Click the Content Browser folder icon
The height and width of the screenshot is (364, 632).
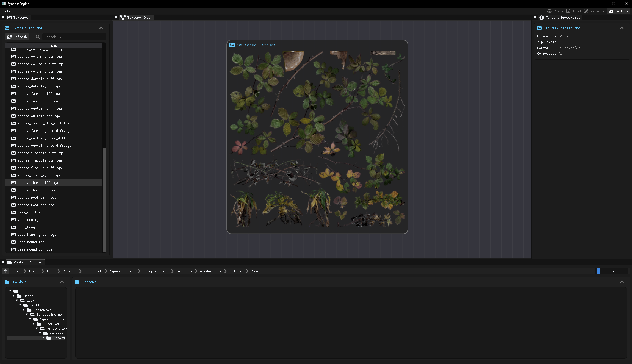click(x=10, y=262)
